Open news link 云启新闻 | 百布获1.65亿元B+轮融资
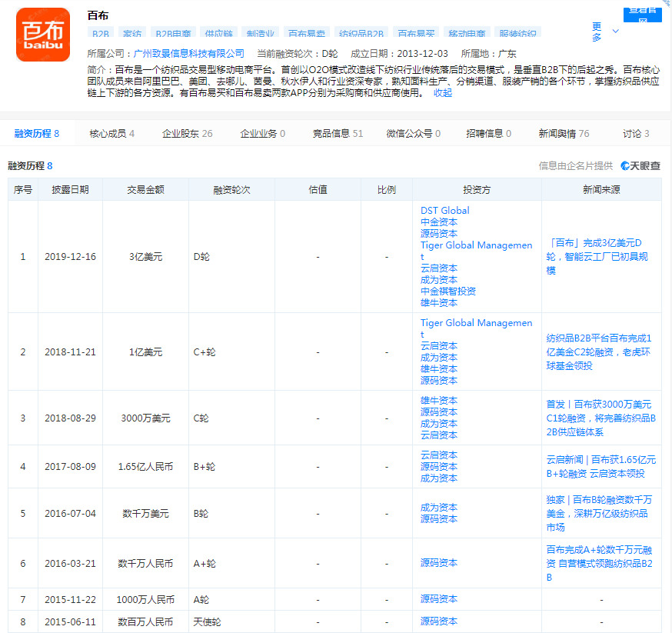Viewport: 672px width, 633px height. tap(600, 466)
